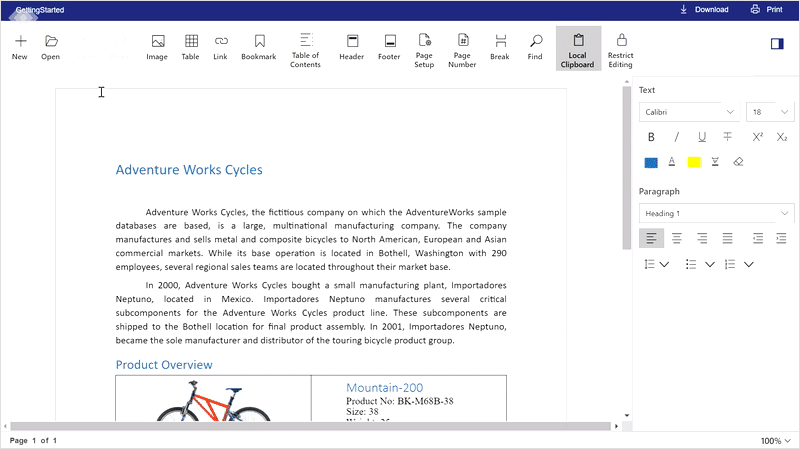Click the mountain bike image
This screenshot has height=449, width=800.
tap(213, 400)
